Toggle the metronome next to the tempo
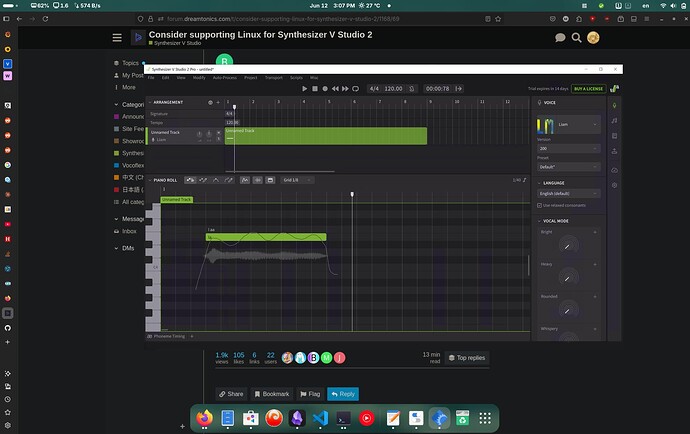 pos(411,88)
